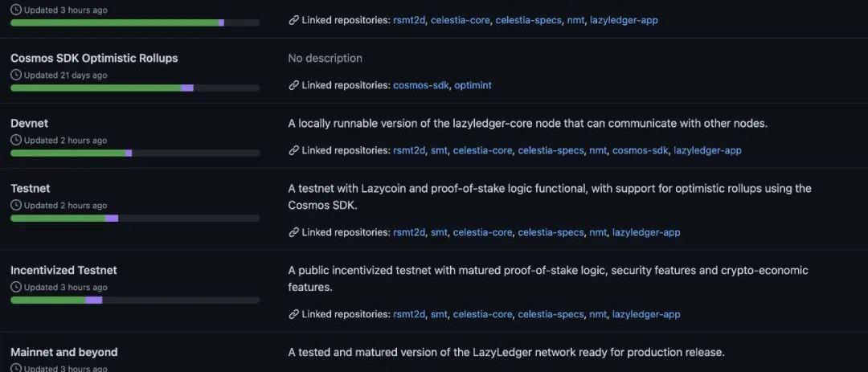The height and width of the screenshot is (372, 868).
Task: Go to the optimint repository link
Action: [473, 84]
